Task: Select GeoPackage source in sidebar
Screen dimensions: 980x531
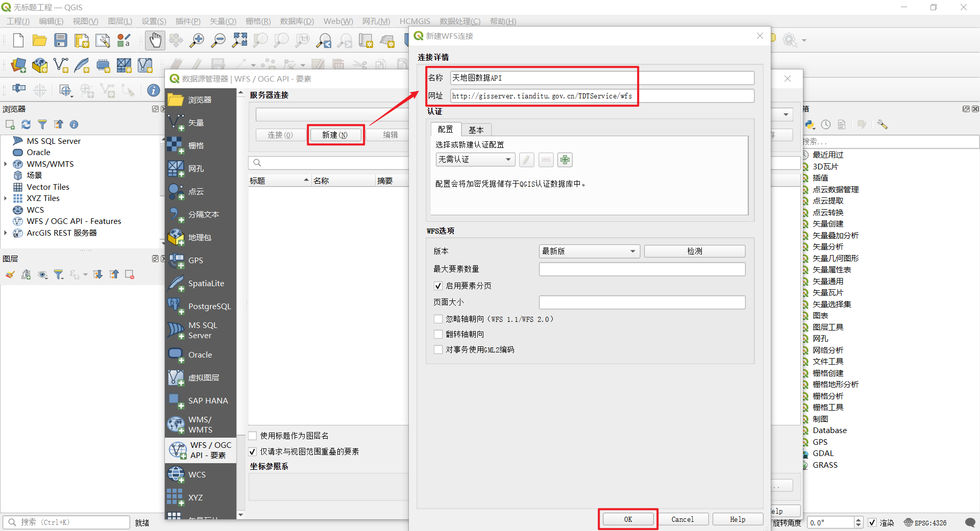Action: point(201,238)
